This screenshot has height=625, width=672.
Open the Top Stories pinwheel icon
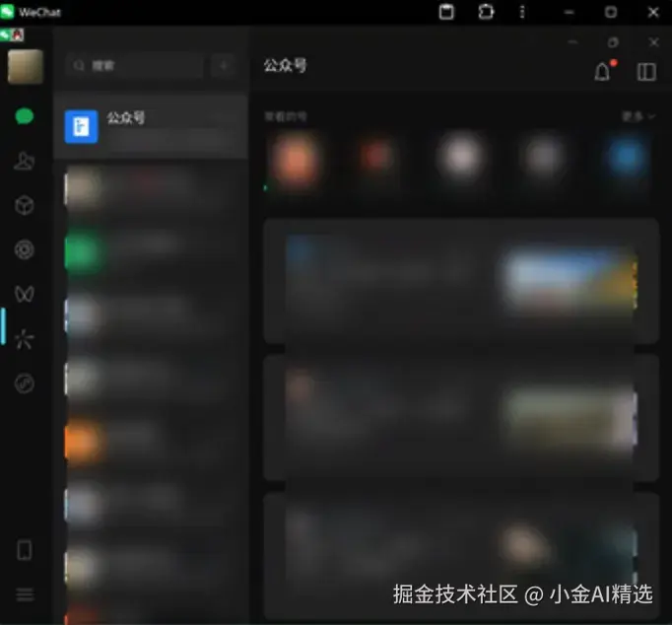point(24,339)
